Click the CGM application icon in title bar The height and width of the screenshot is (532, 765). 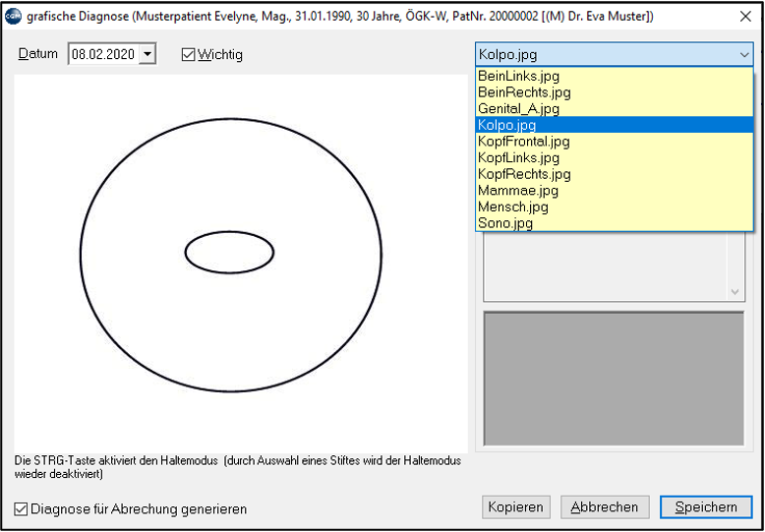[x=13, y=17]
